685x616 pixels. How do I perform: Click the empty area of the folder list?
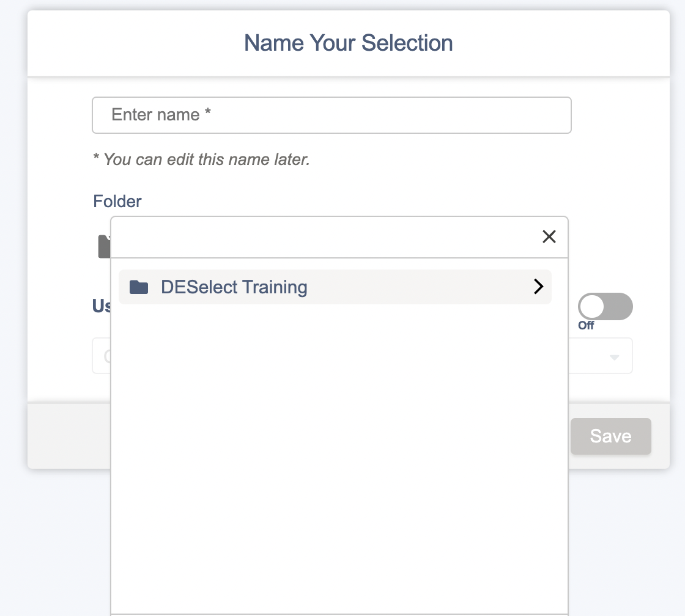[339, 458]
